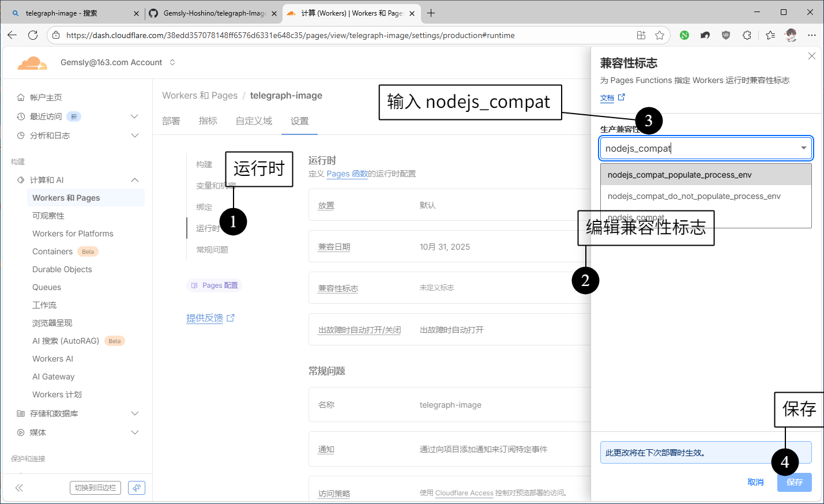
Task: Expand the account switcher next to Gemsly@163.com
Action: [x=172, y=62]
